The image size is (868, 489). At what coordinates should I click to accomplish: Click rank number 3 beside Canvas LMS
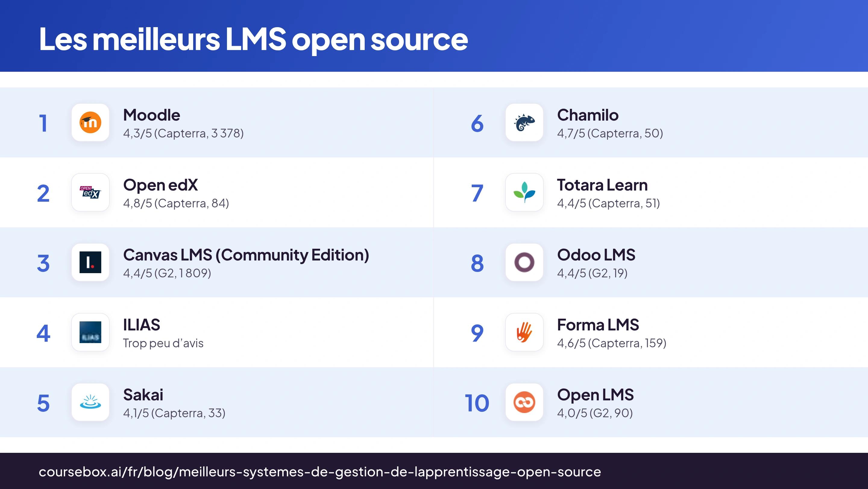tap(43, 263)
